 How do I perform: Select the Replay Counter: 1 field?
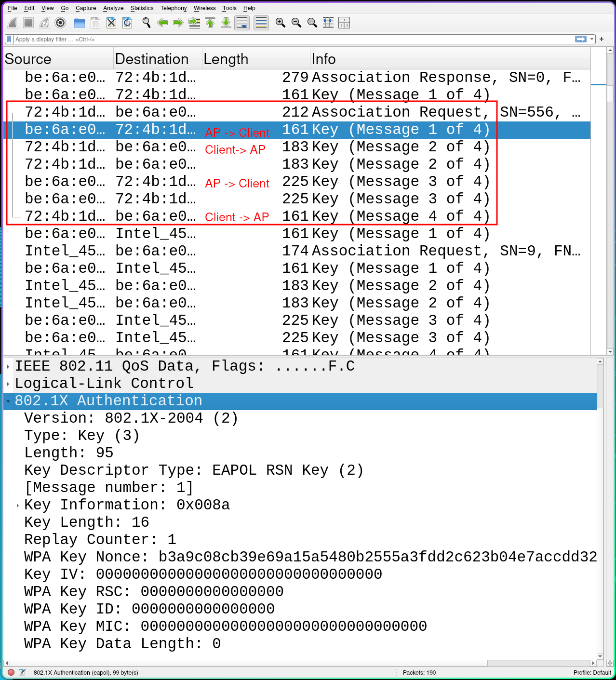(x=300, y=539)
